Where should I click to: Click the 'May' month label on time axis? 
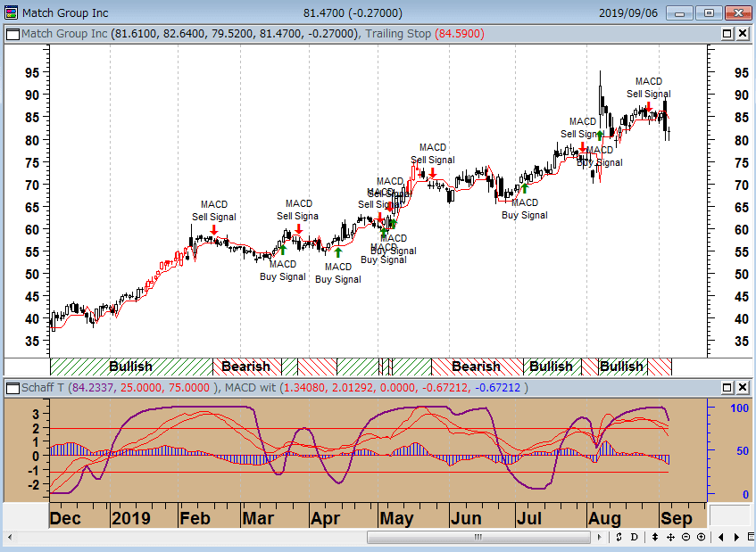click(396, 518)
